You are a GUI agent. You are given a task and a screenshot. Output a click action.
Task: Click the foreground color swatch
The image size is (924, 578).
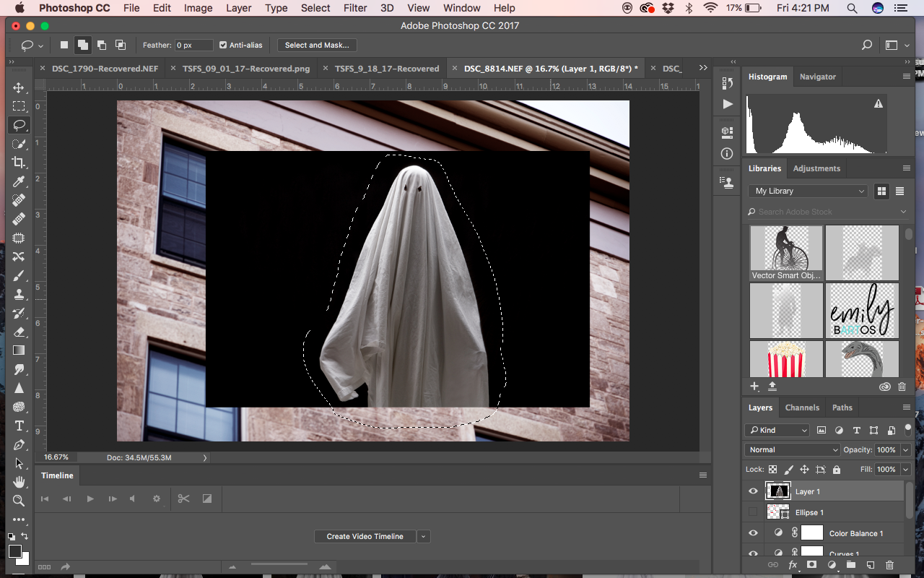(x=15, y=551)
